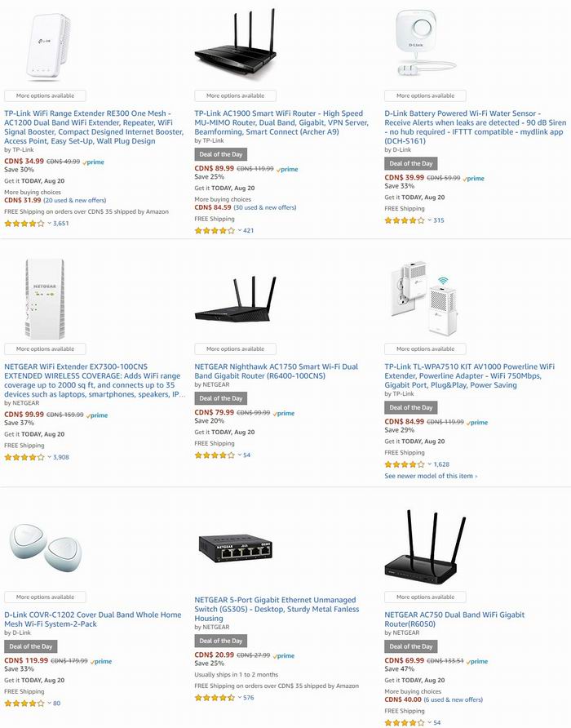The width and height of the screenshot is (571, 728).
Task: Click More options available under NETGEAR EX7300 extender
Action: [45, 348]
